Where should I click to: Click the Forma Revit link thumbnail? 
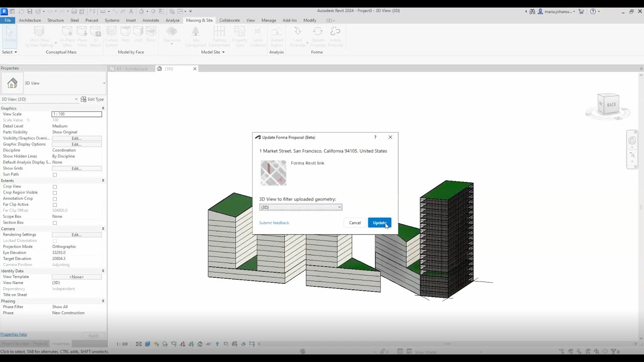tap(273, 173)
